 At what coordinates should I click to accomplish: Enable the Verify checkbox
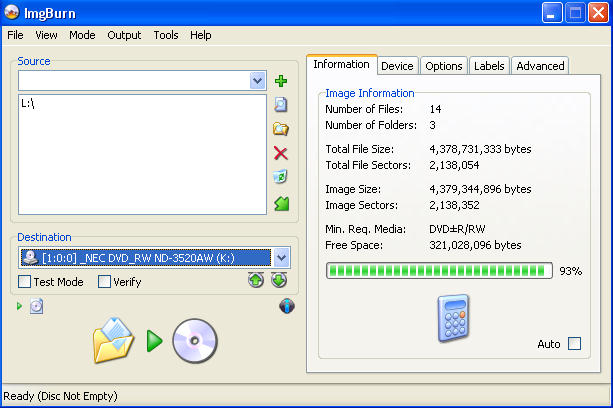tap(104, 282)
